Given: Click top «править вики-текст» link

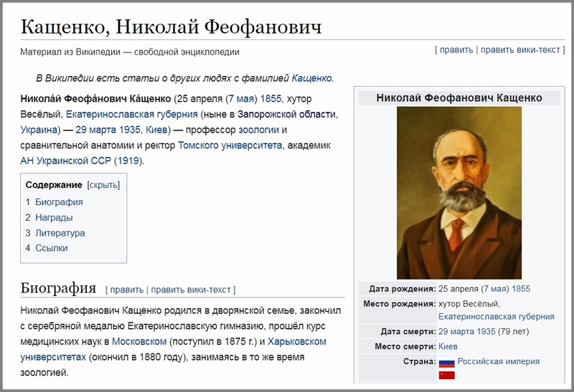Looking at the screenshot, I should click(520, 49).
